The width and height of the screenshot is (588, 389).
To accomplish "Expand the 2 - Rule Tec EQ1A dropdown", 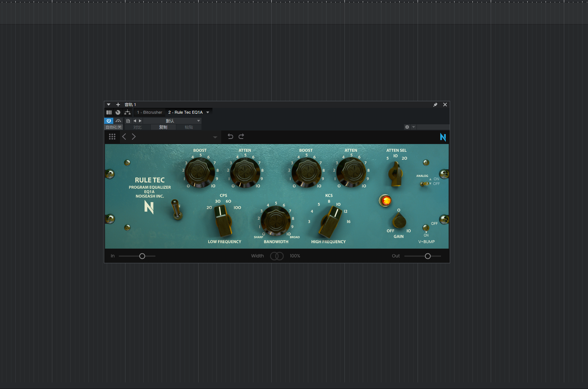I will point(207,112).
